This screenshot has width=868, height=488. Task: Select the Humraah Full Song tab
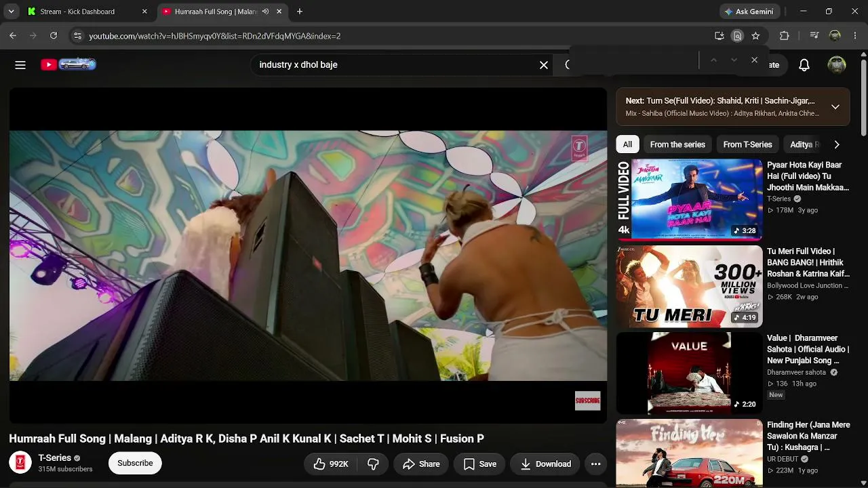coord(221,12)
